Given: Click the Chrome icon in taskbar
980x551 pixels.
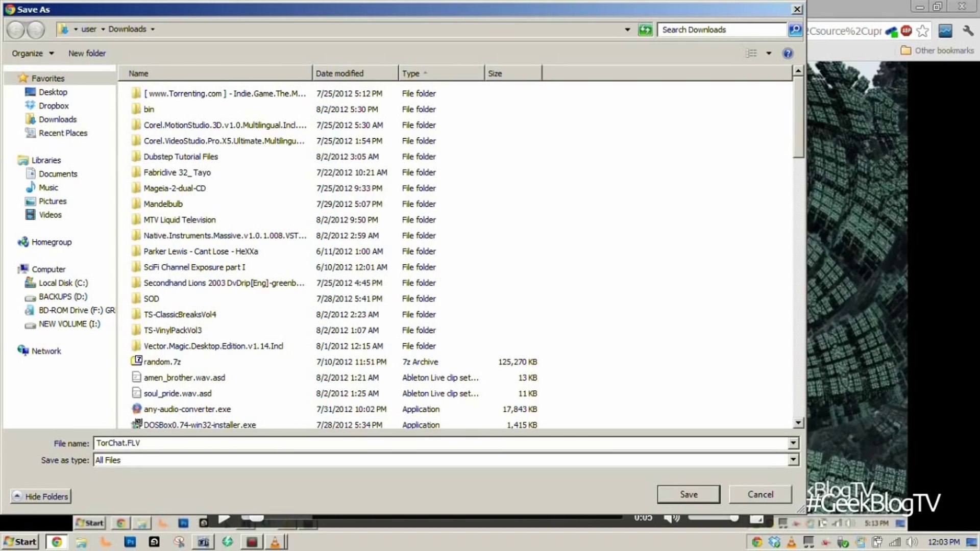Looking at the screenshot, I should (57, 542).
